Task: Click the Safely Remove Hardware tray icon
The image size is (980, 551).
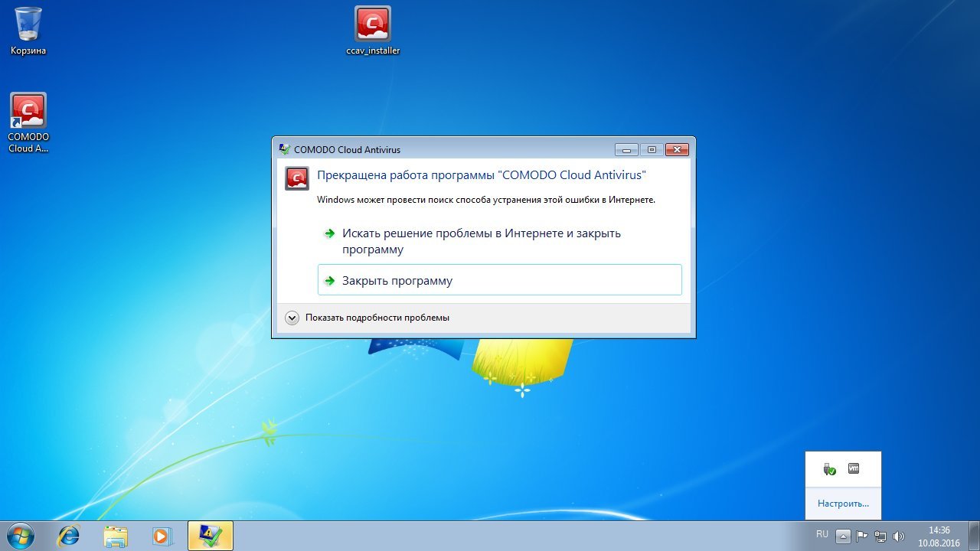Action: tap(830, 469)
